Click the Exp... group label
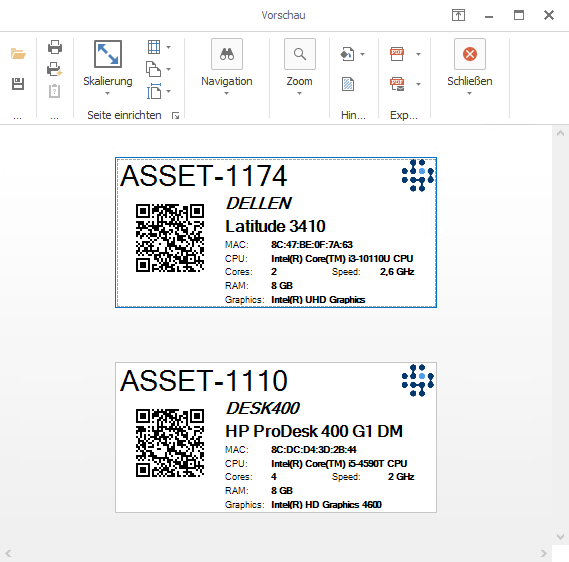 [404, 115]
